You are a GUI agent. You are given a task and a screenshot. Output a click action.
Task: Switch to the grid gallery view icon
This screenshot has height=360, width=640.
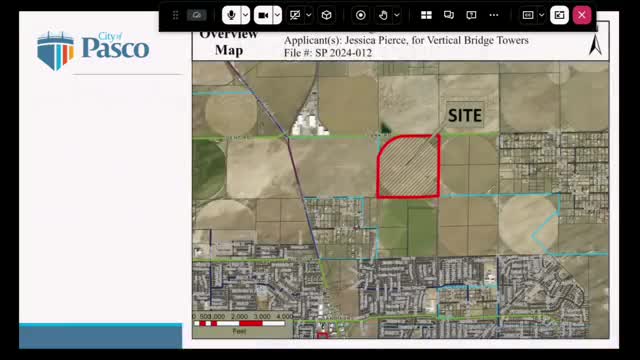click(x=426, y=15)
